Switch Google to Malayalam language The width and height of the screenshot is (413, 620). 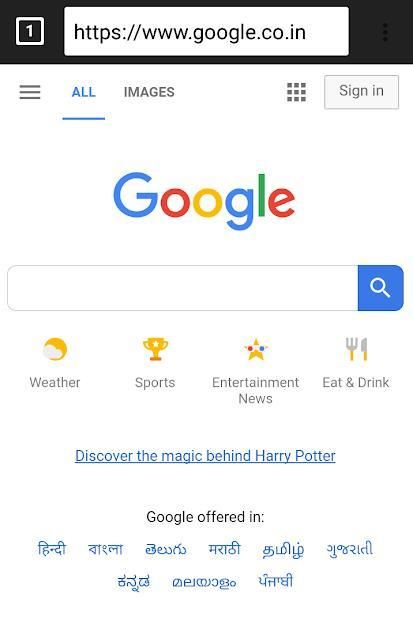tap(204, 582)
